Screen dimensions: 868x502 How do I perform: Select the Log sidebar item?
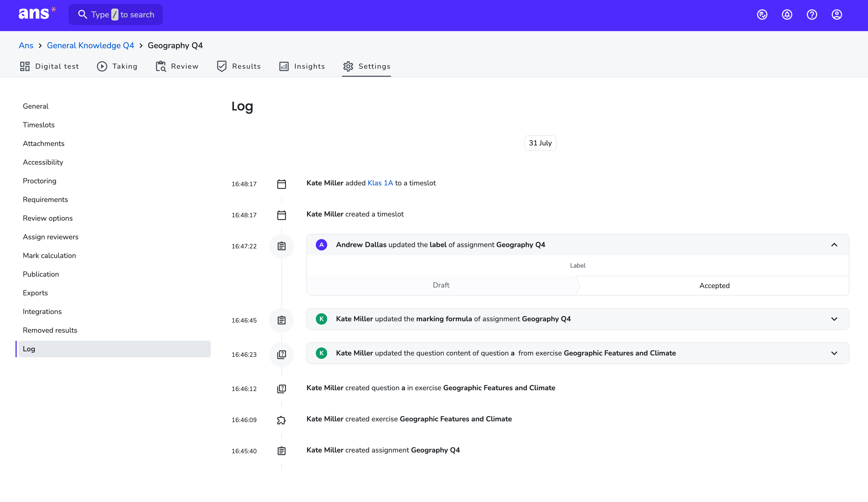[x=114, y=349]
